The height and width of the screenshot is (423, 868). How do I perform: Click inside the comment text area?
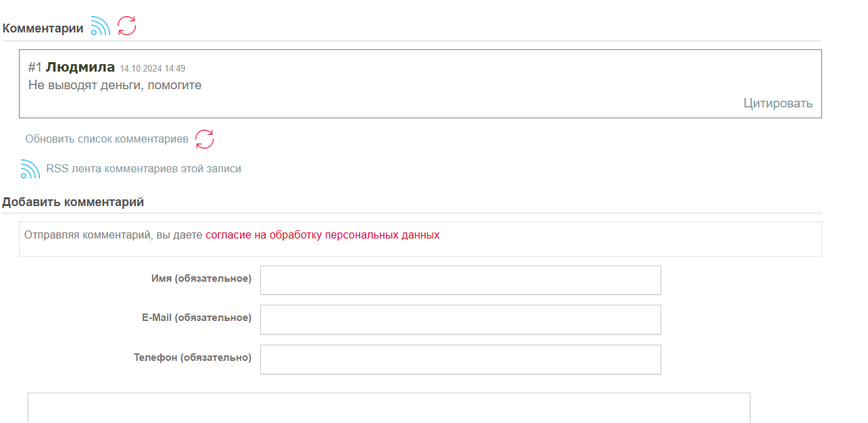click(x=389, y=408)
